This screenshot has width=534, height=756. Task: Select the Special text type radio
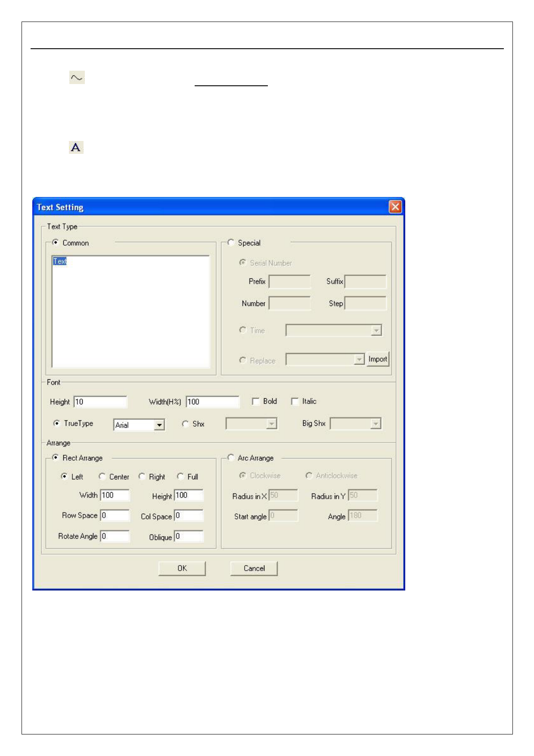231,243
